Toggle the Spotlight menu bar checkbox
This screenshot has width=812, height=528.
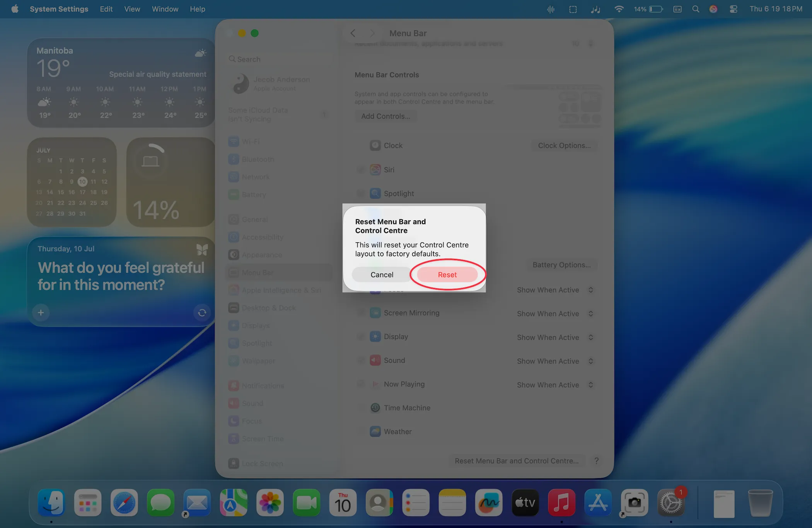(x=361, y=193)
